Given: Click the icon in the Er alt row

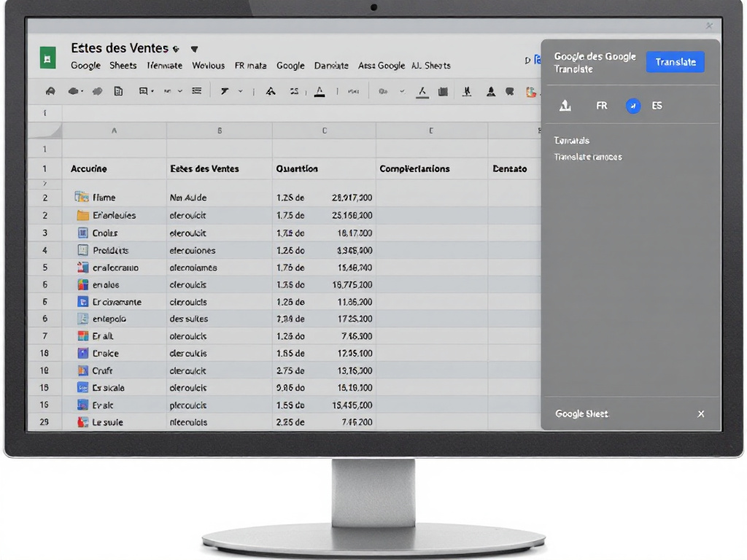Looking at the screenshot, I should [x=83, y=335].
